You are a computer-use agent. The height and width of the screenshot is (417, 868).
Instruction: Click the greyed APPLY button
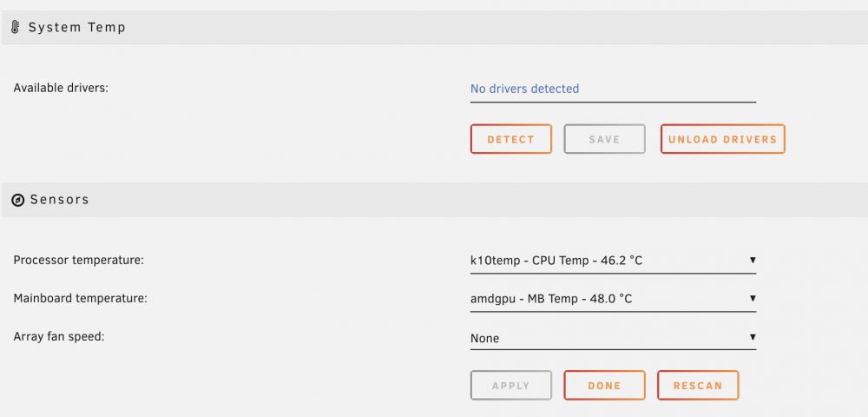pyautogui.click(x=511, y=386)
